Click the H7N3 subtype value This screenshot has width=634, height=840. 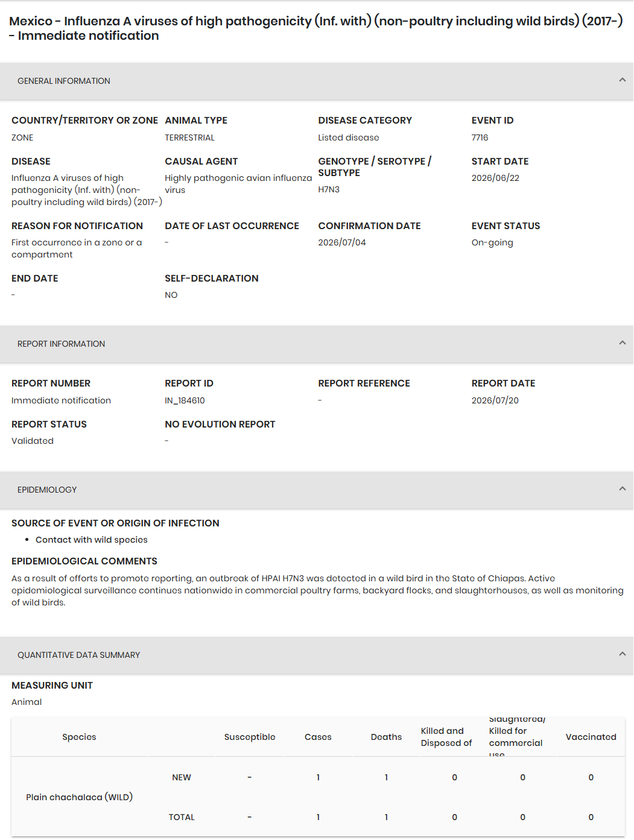[x=329, y=189]
